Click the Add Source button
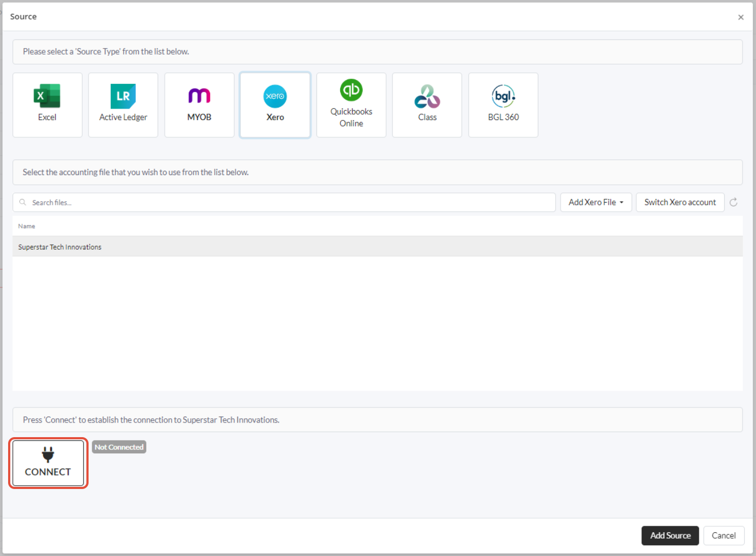Image resolution: width=756 pixels, height=556 pixels. 670,535
